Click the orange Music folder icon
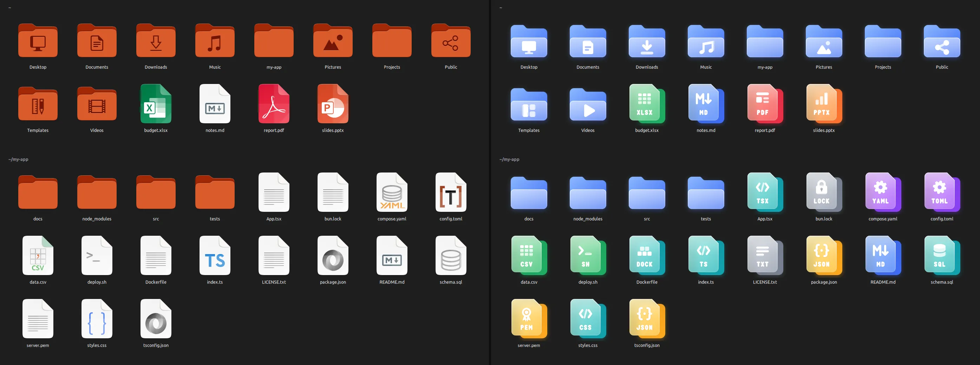This screenshot has width=980, height=365. pos(215,41)
